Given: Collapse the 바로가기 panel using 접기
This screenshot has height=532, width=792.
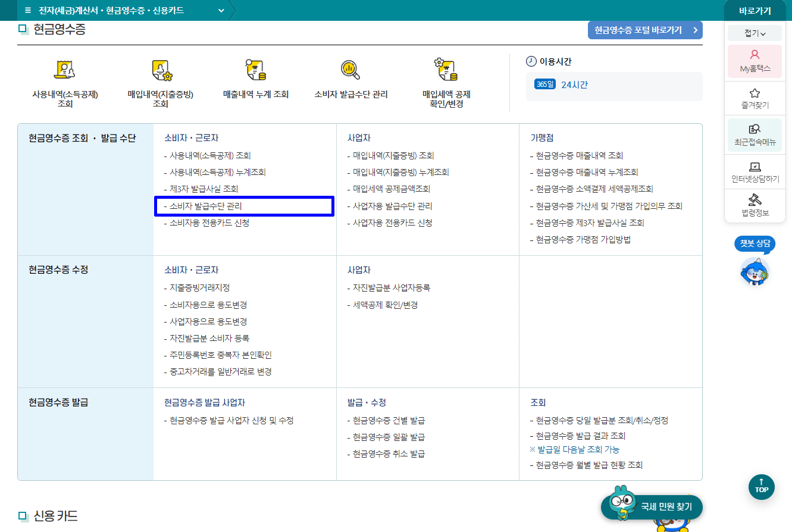Looking at the screenshot, I should 753,33.
